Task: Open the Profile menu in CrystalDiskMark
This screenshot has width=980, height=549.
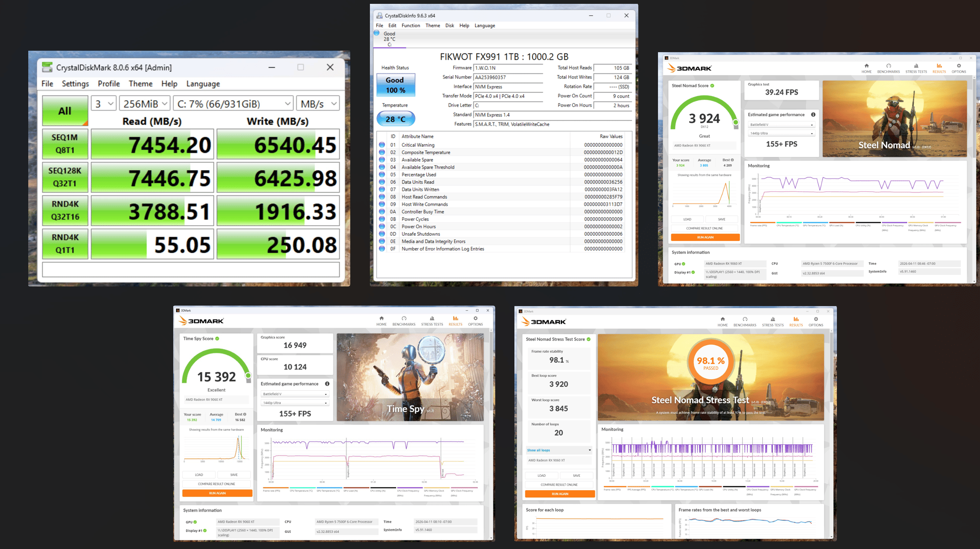Action: (109, 84)
